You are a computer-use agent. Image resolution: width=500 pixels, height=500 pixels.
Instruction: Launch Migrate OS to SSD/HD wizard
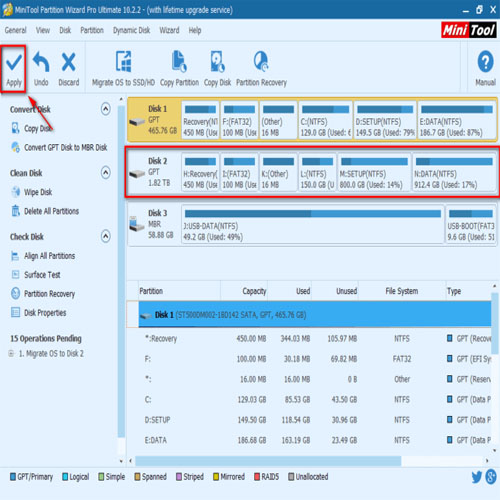tap(123, 69)
